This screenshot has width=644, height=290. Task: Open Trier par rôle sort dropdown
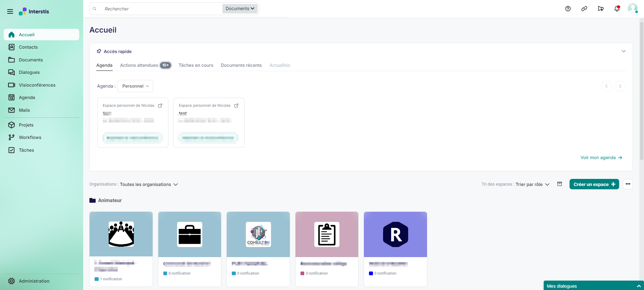point(532,184)
